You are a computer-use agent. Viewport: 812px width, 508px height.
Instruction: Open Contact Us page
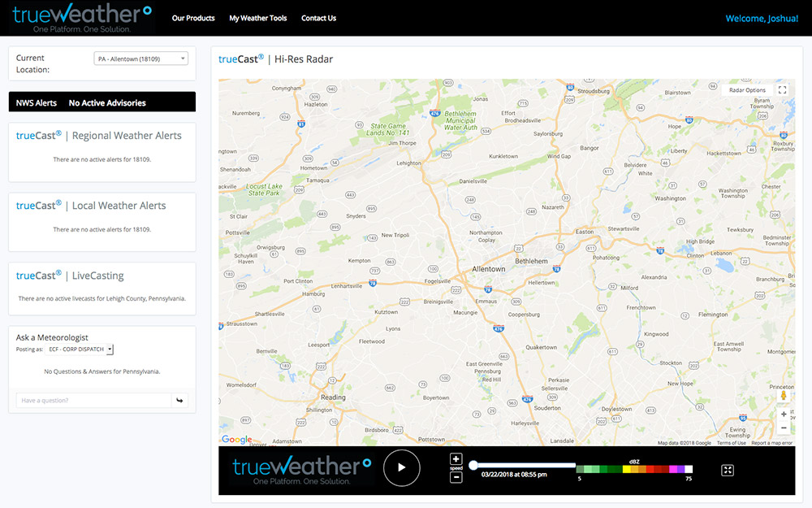(318, 18)
